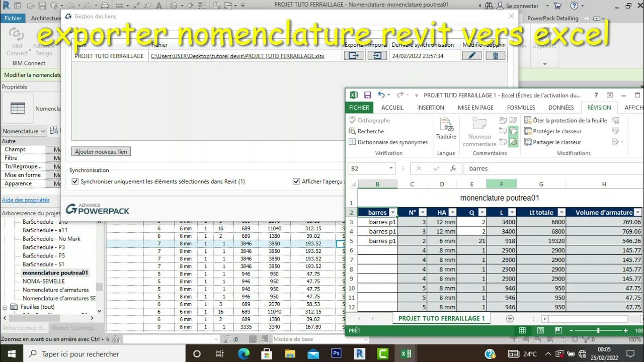Open the Lt totale column filter dropdown
The height and width of the screenshot is (362, 644).
pyautogui.click(x=561, y=213)
